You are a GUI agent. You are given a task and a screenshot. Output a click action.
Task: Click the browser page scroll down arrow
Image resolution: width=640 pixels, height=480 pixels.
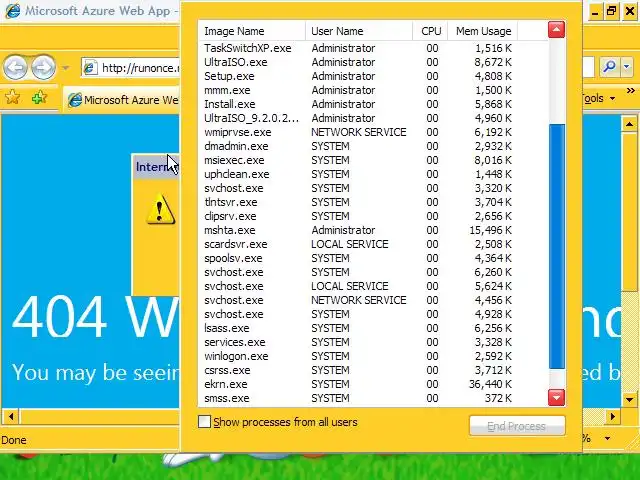pyautogui.click(x=629, y=400)
